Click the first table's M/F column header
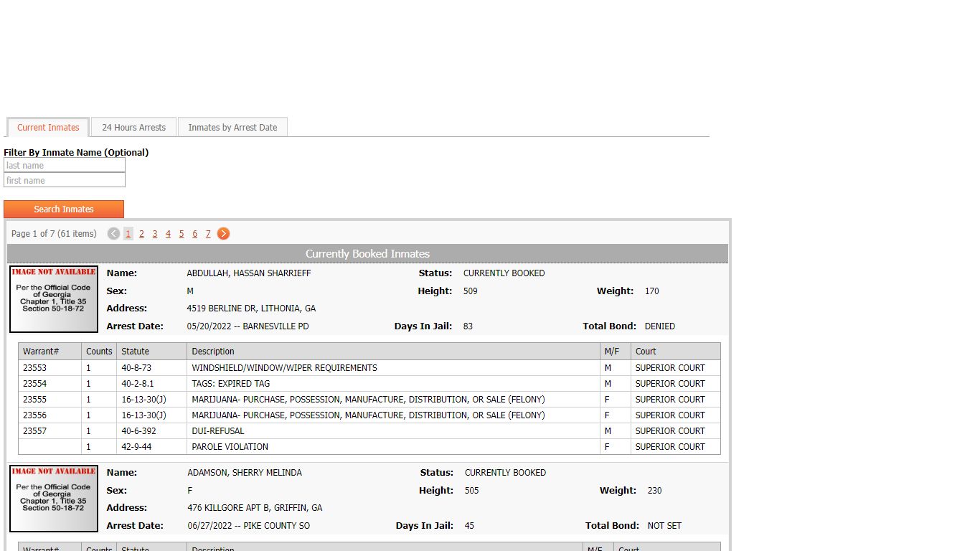 (615, 352)
